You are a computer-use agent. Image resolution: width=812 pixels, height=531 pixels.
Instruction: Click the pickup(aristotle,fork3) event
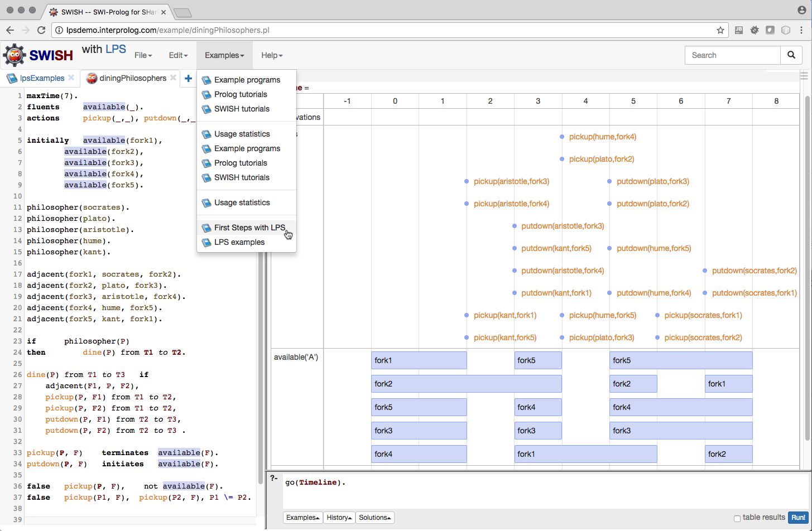[511, 181]
